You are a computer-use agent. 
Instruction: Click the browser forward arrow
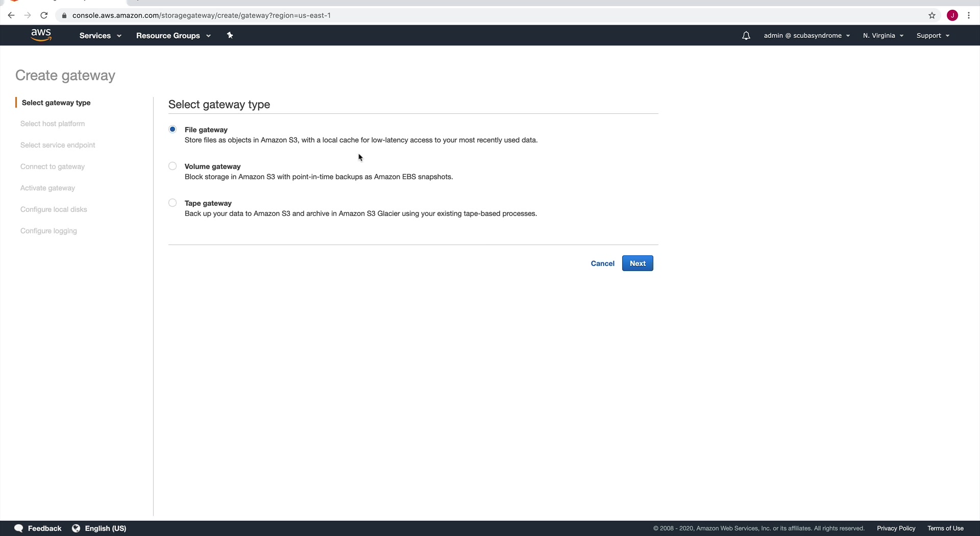tap(28, 15)
